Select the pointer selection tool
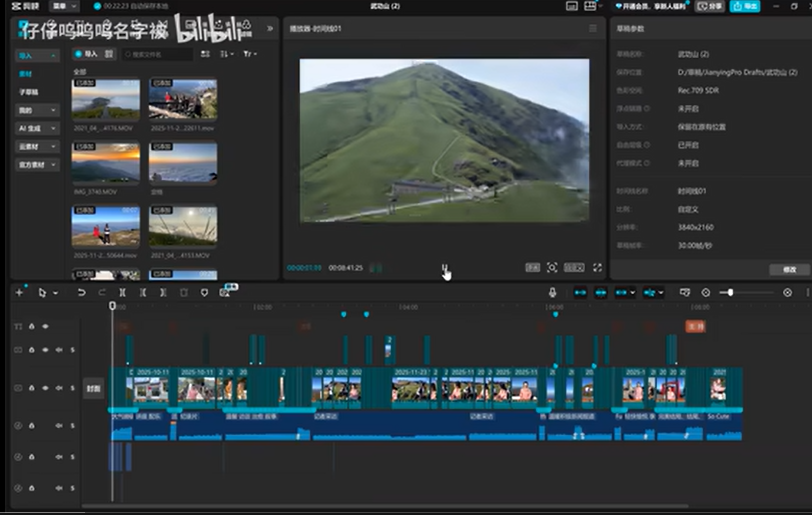Viewport: 812px width, 515px height. coord(42,292)
